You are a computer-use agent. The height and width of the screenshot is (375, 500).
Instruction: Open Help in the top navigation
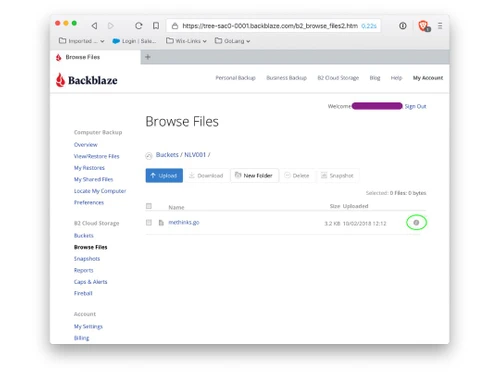pos(396,78)
